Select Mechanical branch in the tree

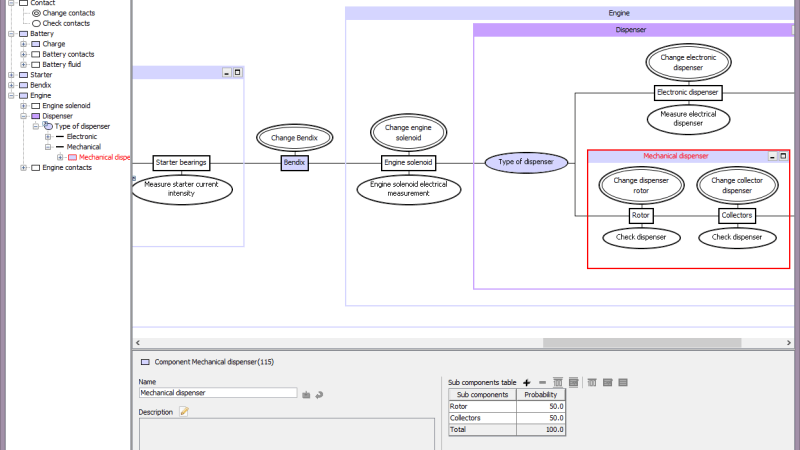click(x=84, y=147)
